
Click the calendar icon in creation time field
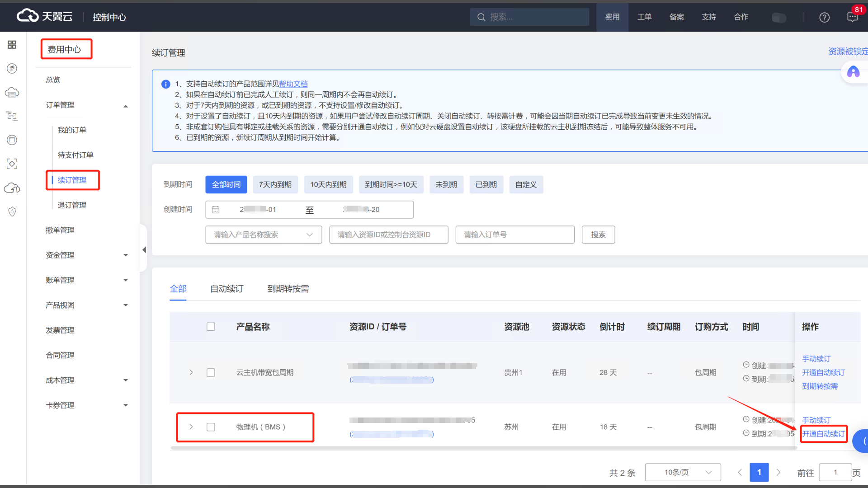pyautogui.click(x=216, y=210)
